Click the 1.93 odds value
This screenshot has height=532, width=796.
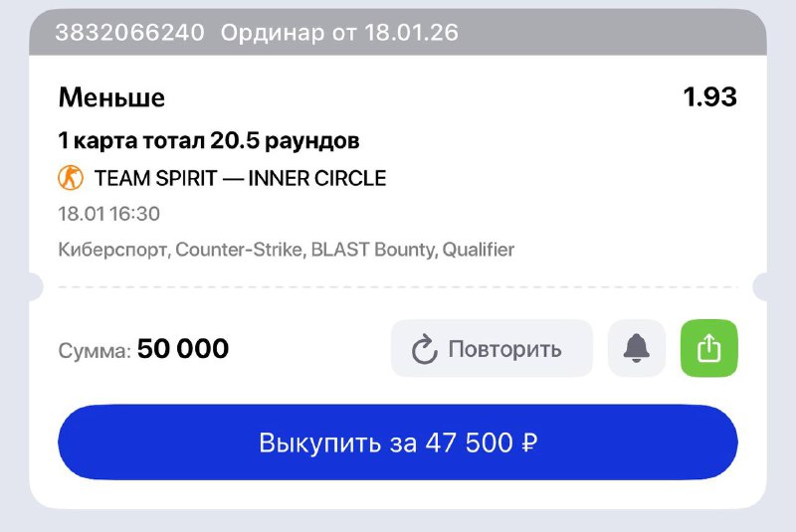coord(709,97)
